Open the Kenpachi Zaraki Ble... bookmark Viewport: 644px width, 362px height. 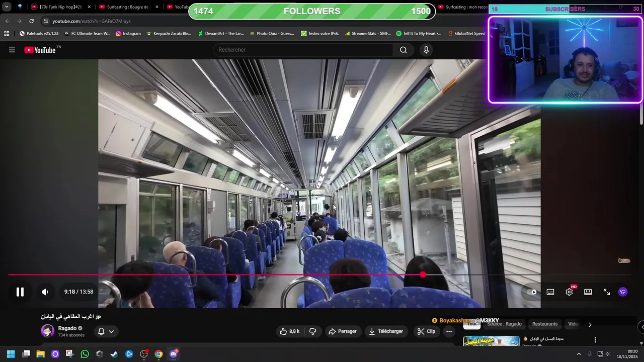point(169,34)
